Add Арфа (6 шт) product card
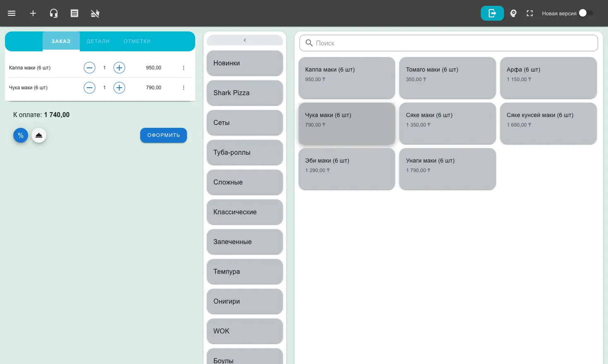 click(x=548, y=78)
